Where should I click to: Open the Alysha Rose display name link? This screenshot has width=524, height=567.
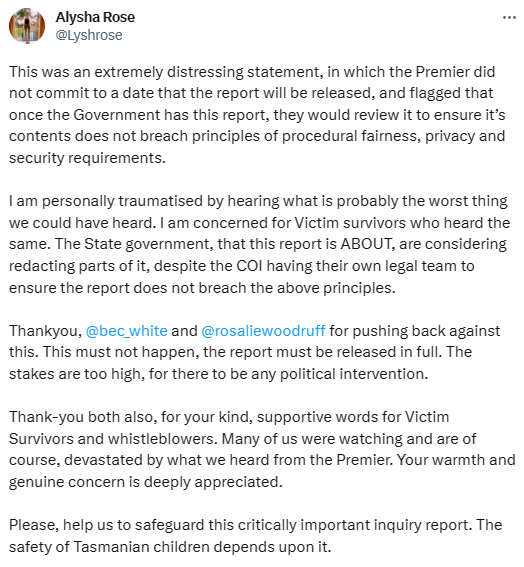pos(95,17)
